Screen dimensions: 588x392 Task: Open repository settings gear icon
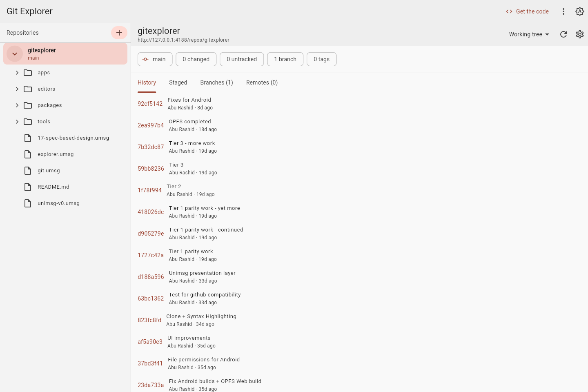580,34
